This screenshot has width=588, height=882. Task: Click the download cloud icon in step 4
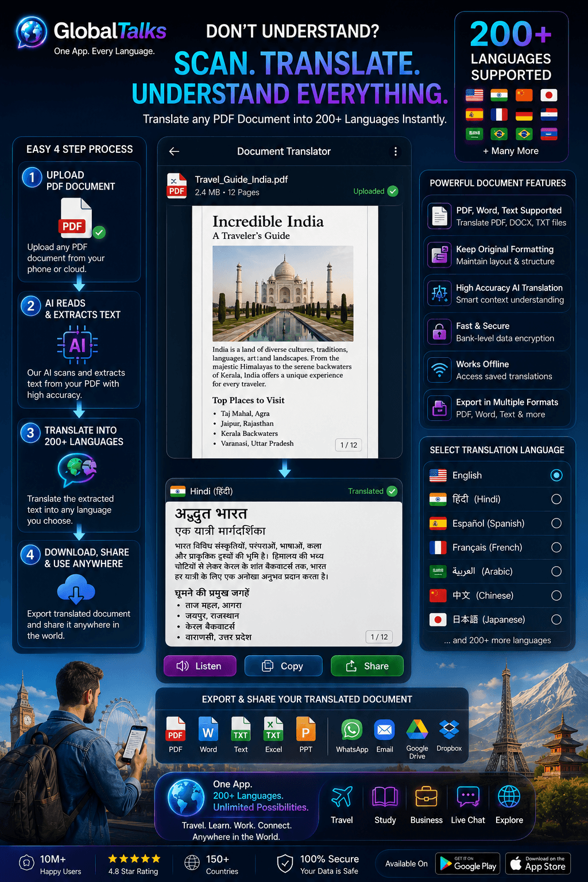76,590
